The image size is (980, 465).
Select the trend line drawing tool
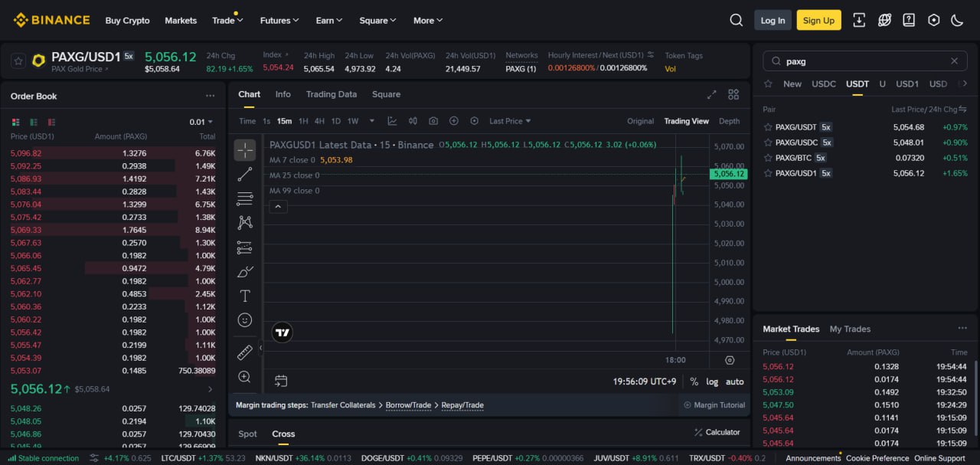pyautogui.click(x=245, y=175)
